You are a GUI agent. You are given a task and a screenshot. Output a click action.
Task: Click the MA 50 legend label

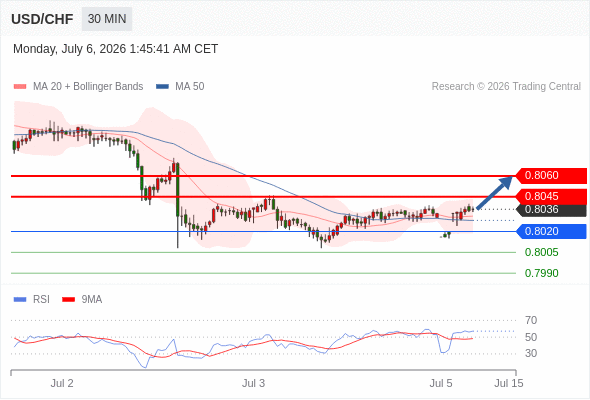(x=190, y=87)
